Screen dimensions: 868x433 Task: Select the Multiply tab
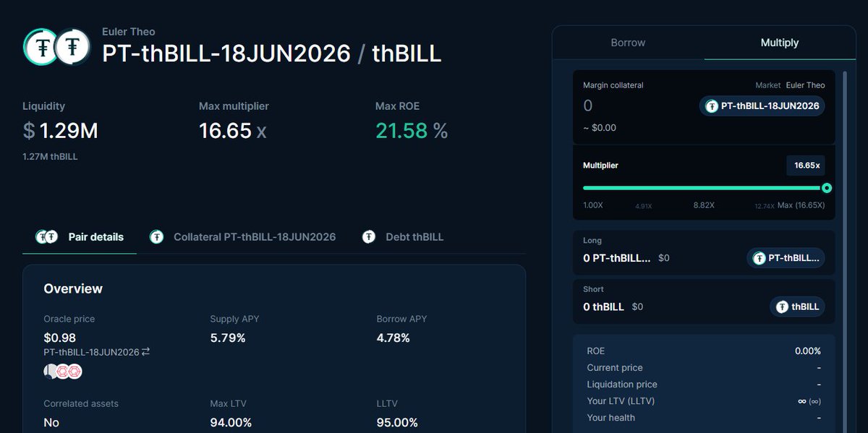pyautogui.click(x=780, y=43)
